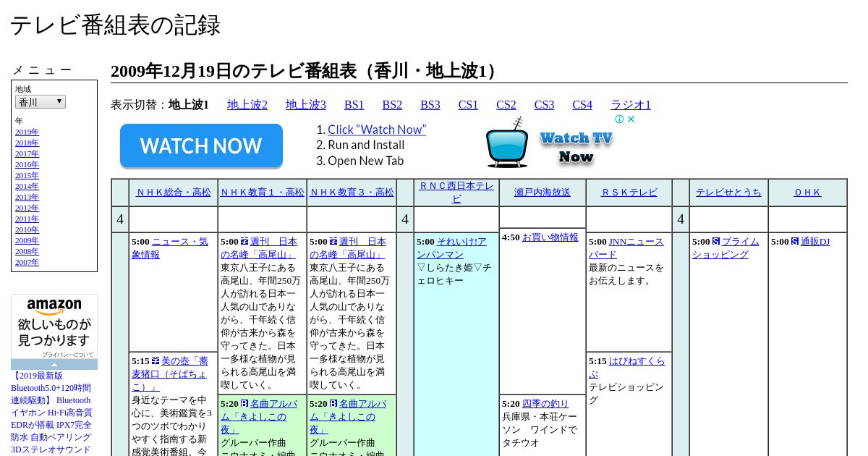Open the それいけ!アンパンマン program link

pyautogui.click(x=451, y=248)
